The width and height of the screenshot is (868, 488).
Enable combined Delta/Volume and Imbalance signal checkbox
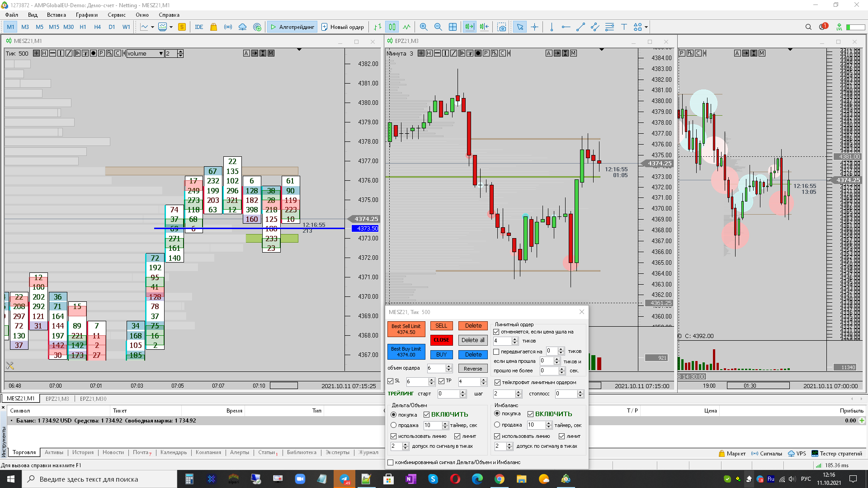pyautogui.click(x=391, y=462)
